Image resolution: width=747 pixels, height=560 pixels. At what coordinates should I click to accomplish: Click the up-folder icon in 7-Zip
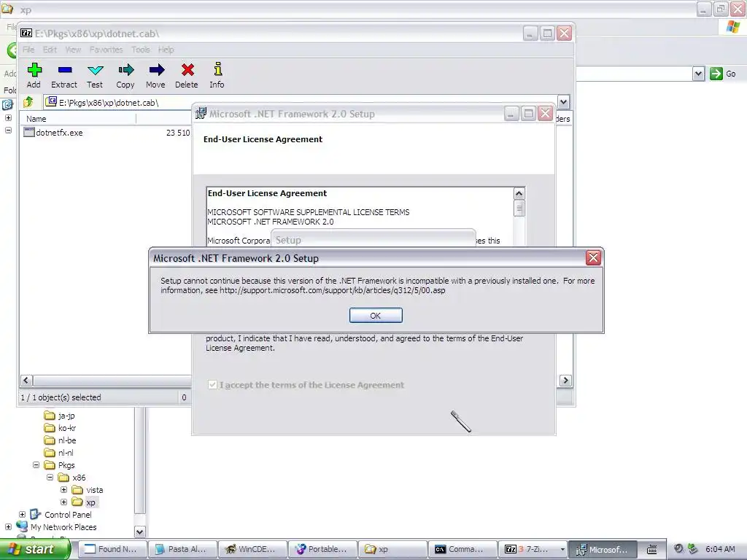tap(28, 102)
